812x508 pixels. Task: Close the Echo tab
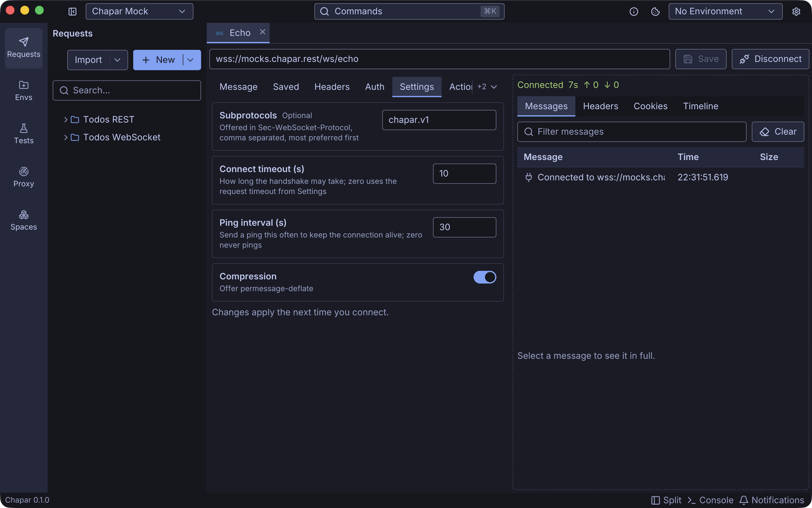262,32
